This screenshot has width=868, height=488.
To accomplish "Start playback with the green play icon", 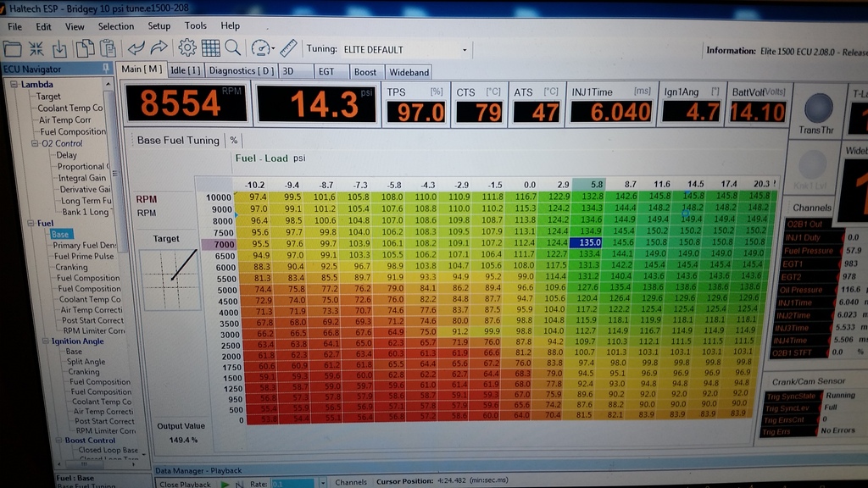I will tap(225, 484).
